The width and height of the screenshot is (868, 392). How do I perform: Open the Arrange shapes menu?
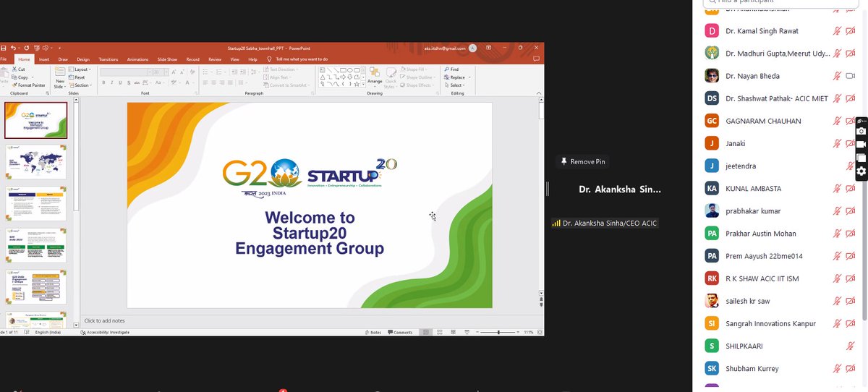point(375,77)
